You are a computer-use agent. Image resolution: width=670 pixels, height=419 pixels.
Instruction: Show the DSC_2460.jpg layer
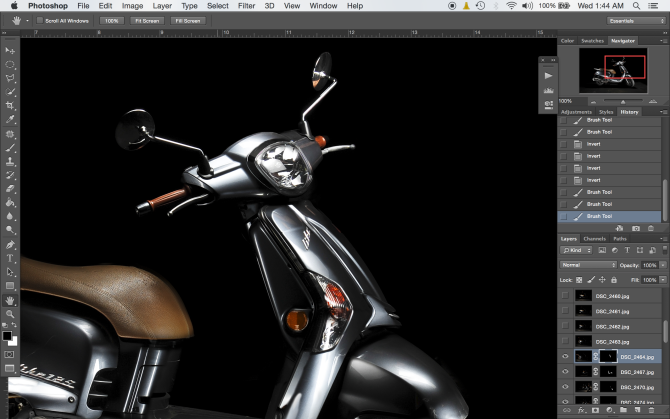tap(565, 296)
